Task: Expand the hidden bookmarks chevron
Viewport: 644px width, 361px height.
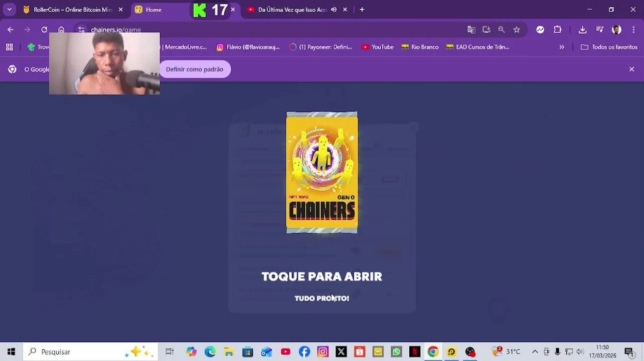Action: click(x=562, y=47)
